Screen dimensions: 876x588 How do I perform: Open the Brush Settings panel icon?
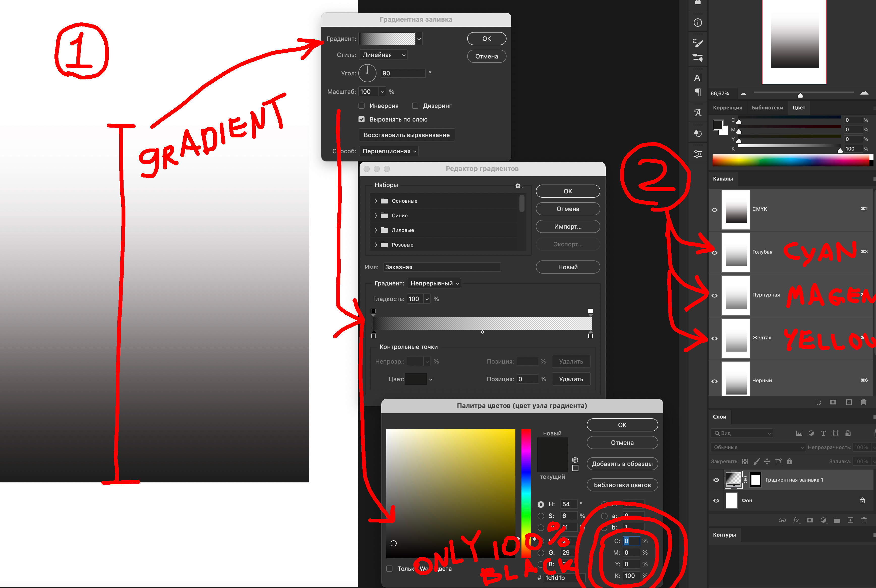(697, 43)
